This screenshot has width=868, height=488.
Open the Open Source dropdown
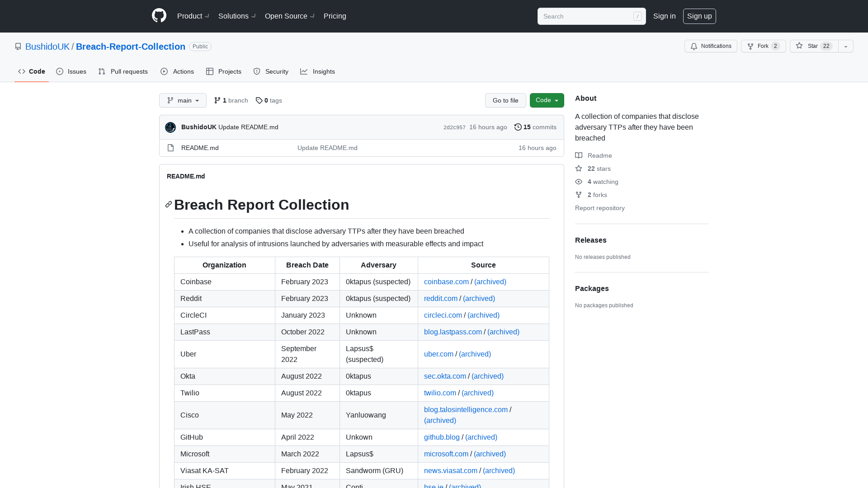290,16
